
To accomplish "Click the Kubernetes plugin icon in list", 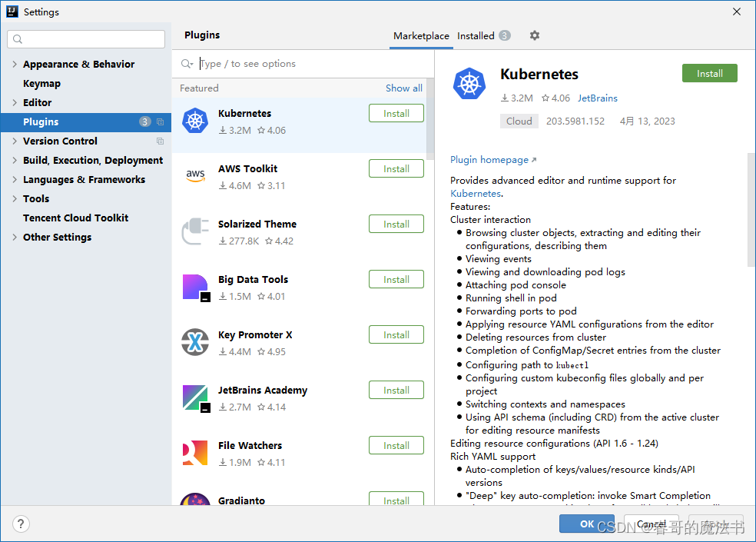I will [x=195, y=121].
